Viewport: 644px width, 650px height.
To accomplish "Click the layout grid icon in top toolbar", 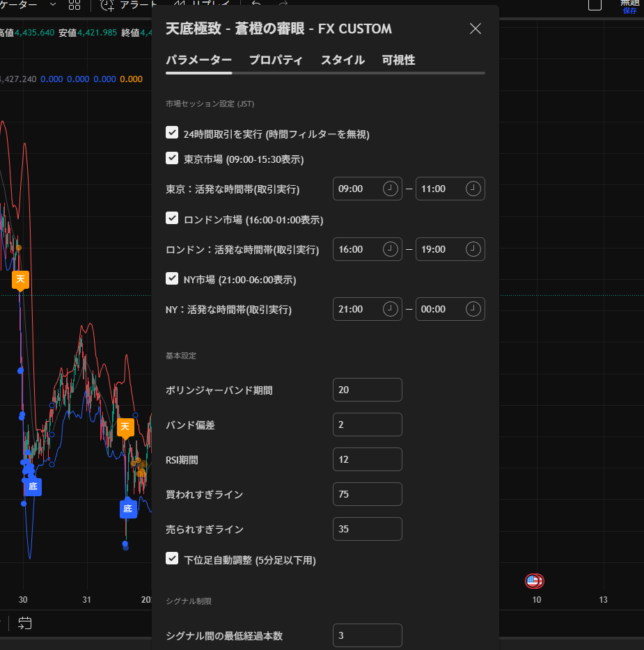I will pyautogui.click(x=74, y=5).
